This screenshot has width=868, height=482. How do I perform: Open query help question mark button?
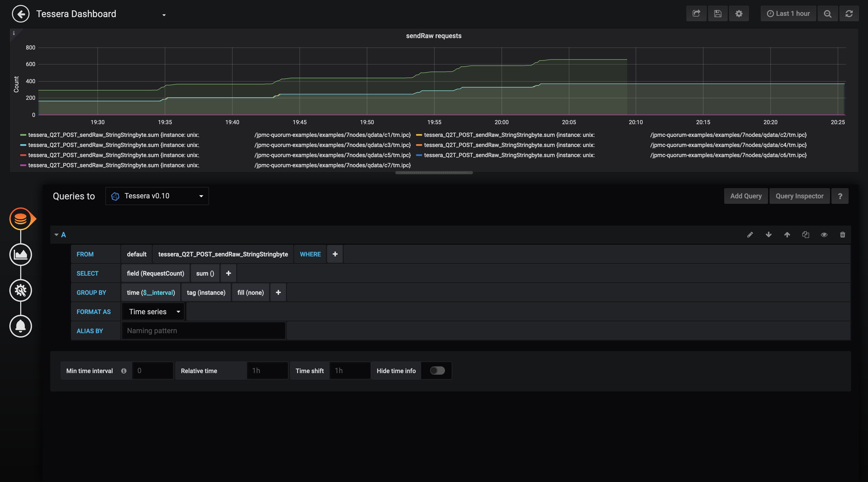click(x=840, y=196)
